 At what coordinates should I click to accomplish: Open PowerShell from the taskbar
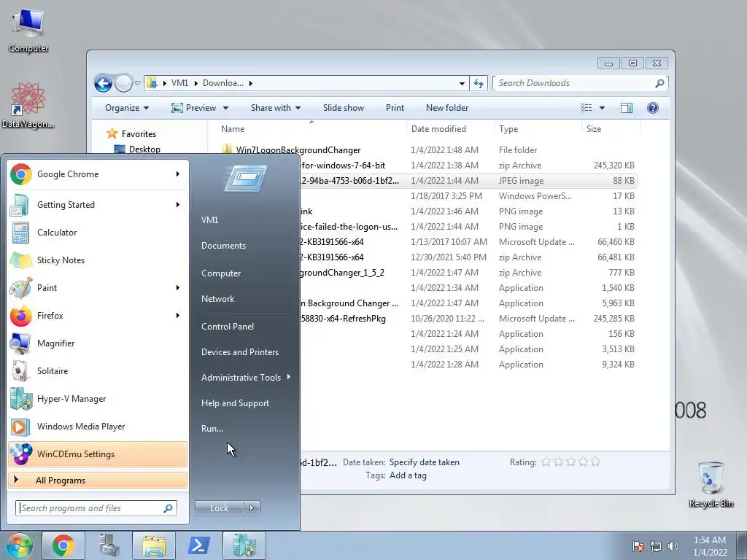click(199, 545)
